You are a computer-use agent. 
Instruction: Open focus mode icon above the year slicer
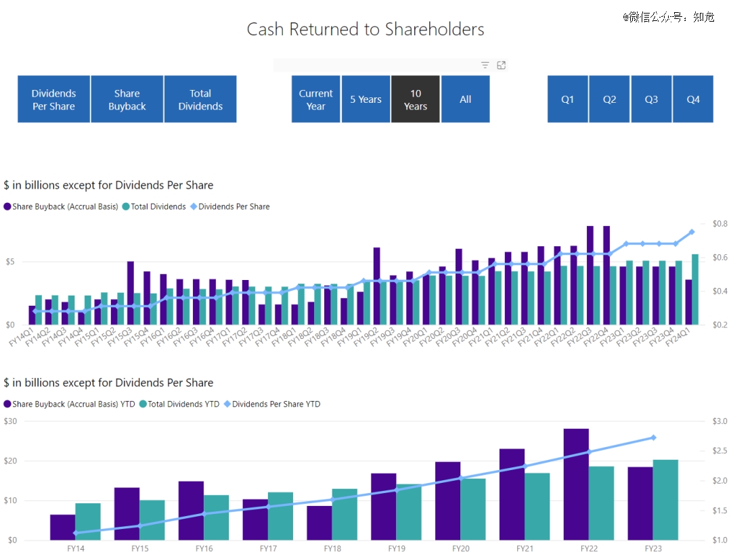pos(501,65)
